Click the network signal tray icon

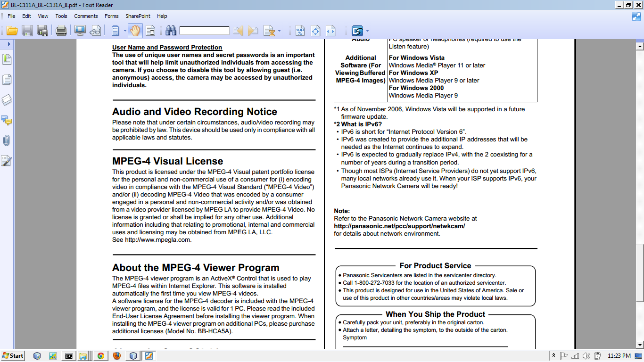click(575, 356)
